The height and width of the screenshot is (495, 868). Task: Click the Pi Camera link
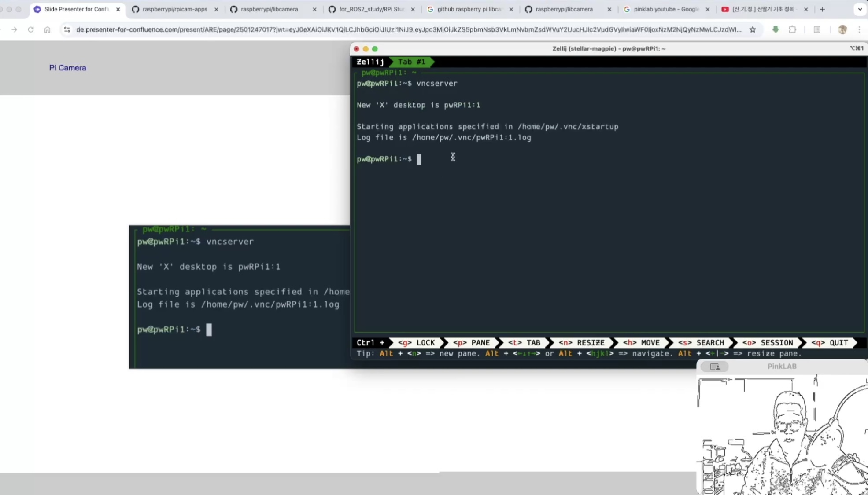pos(67,68)
